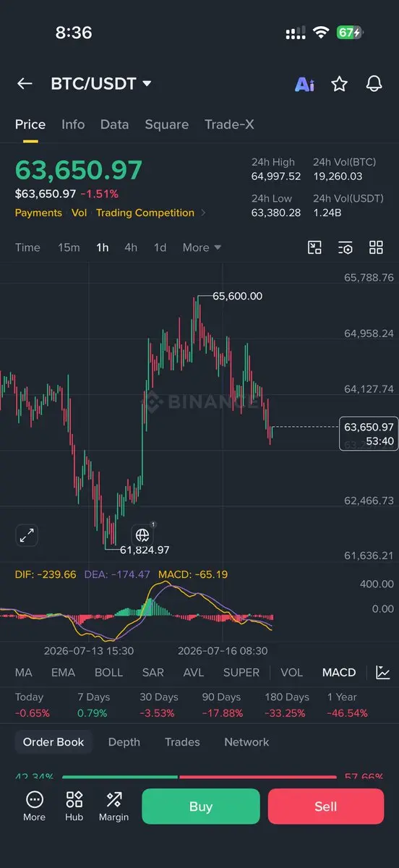
Task: Tap the DIF: -239.66 readout
Action: coord(46,574)
